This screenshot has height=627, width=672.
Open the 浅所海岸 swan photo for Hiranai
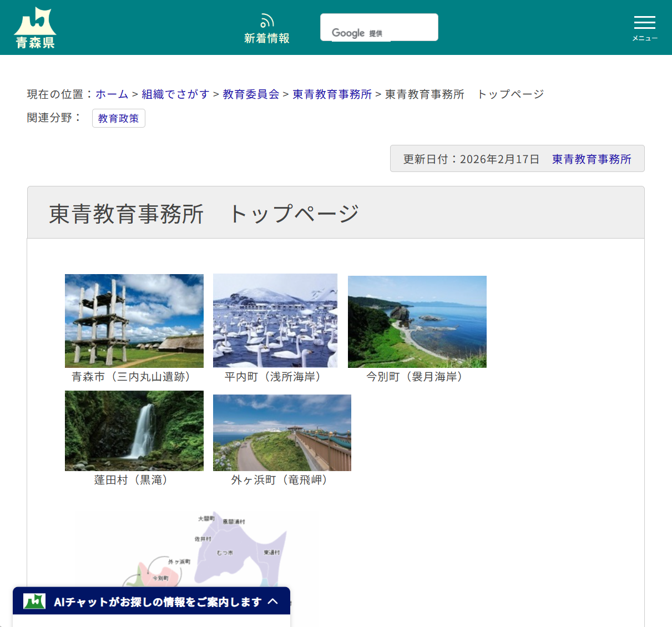(275, 321)
